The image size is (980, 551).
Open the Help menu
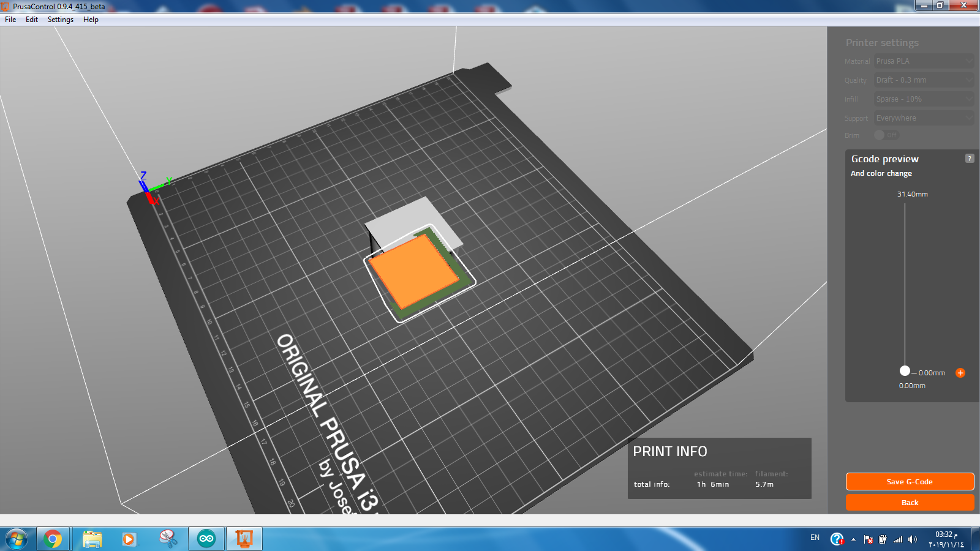coord(91,20)
